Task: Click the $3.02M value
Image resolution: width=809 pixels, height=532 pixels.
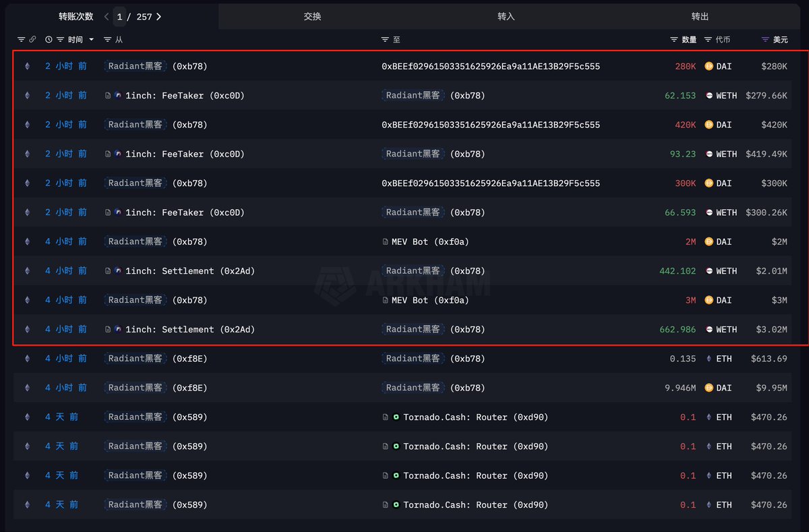Action: click(772, 329)
